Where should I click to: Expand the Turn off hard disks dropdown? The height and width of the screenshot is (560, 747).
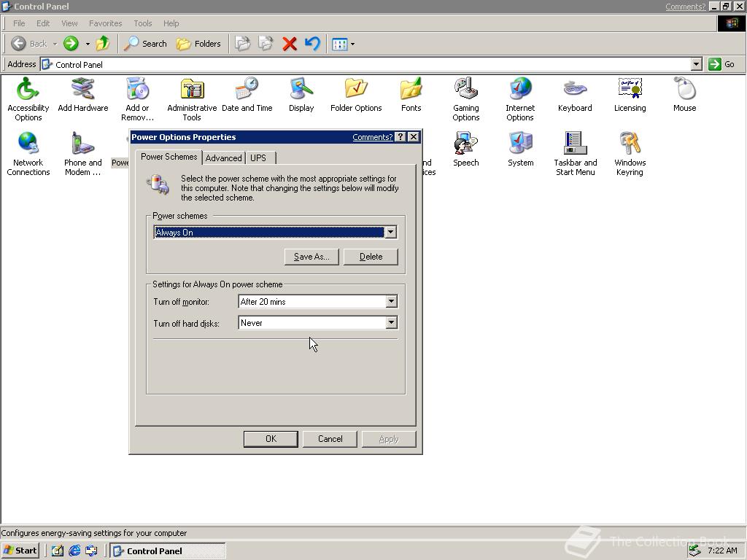(391, 323)
